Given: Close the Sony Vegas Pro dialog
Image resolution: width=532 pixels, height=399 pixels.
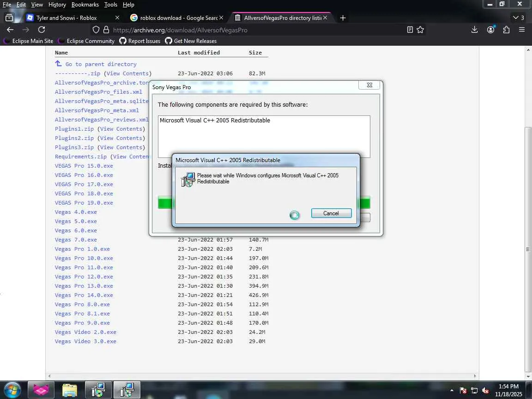Looking at the screenshot, I should [369, 85].
